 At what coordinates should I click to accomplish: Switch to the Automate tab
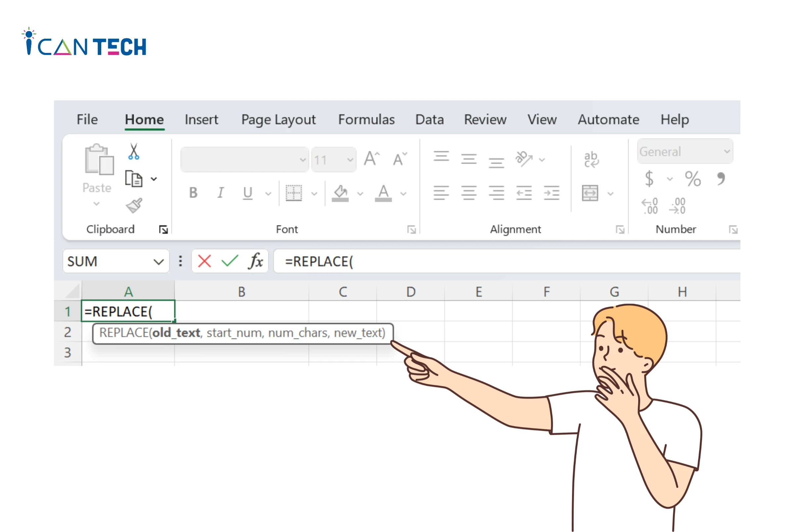(608, 119)
